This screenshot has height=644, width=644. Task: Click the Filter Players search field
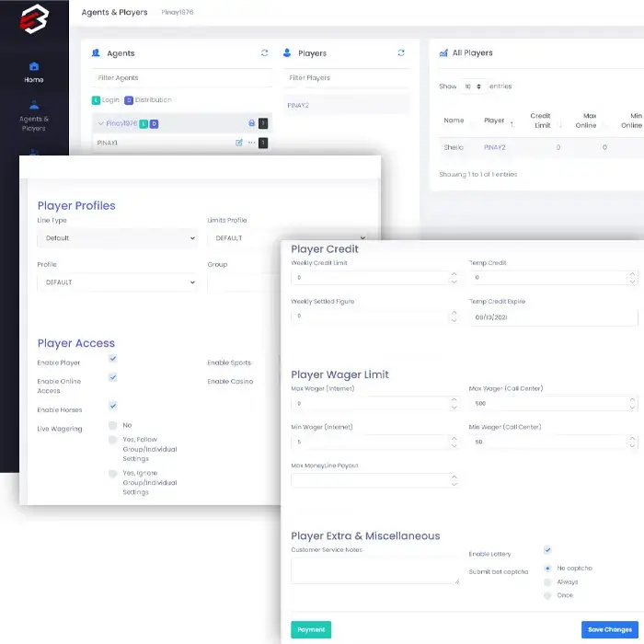point(346,78)
